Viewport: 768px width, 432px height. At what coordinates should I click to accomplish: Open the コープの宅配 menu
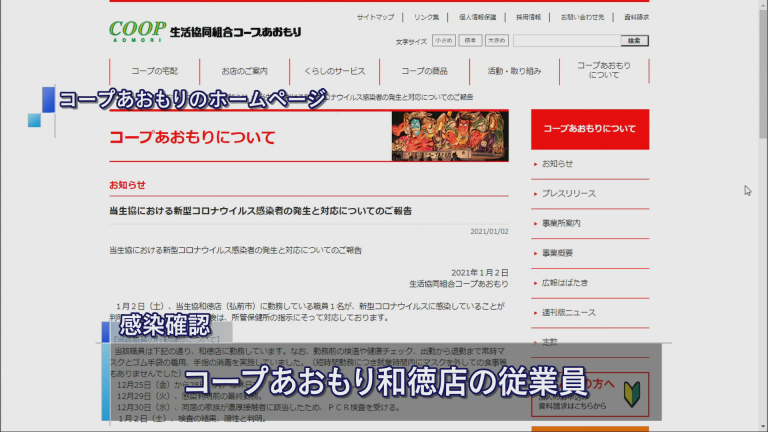(x=154, y=71)
